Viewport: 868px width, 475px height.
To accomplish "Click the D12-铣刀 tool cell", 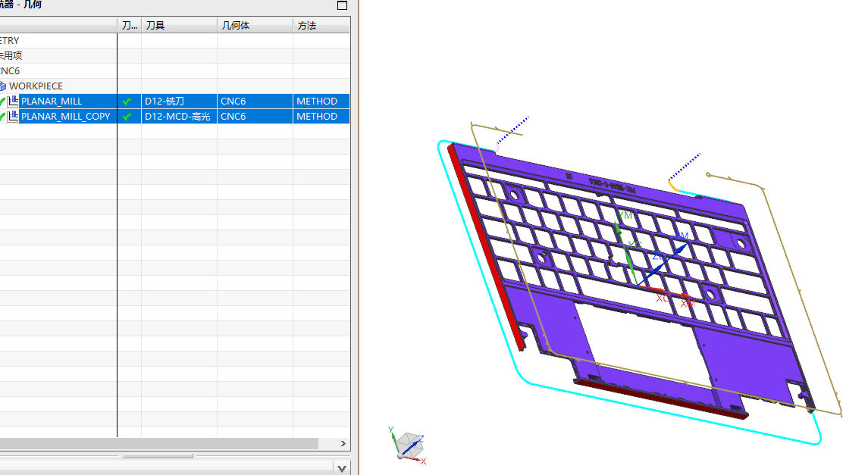I will (179, 102).
